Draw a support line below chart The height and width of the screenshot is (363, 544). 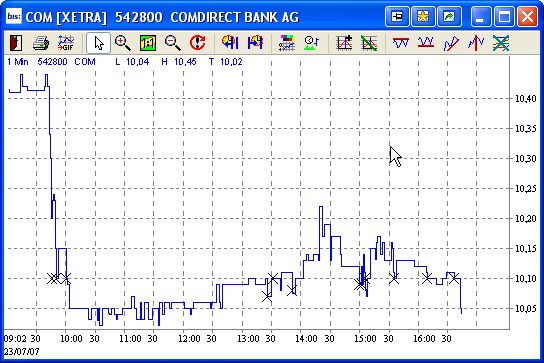(x=426, y=43)
